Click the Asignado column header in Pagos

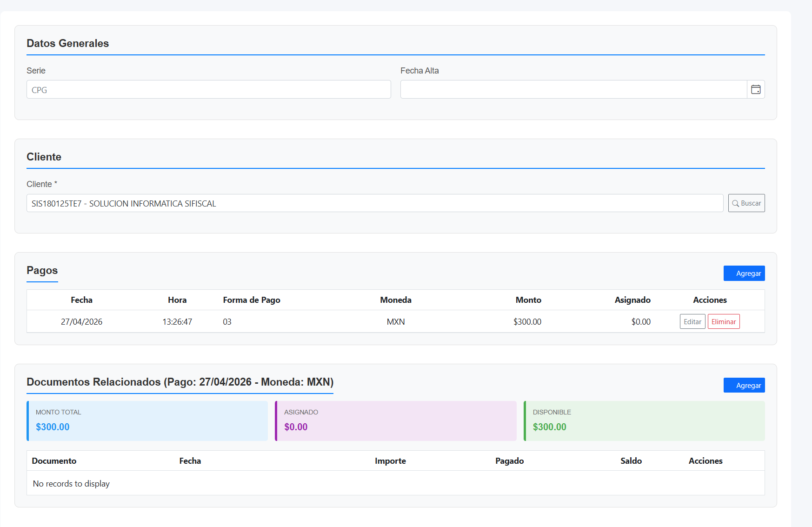click(632, 300)
